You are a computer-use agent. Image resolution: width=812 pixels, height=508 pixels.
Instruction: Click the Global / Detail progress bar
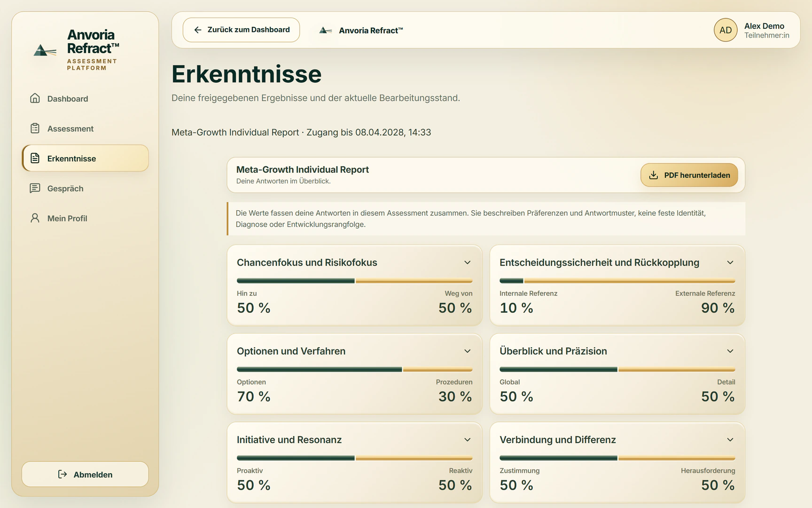click(x=617, y=370)
